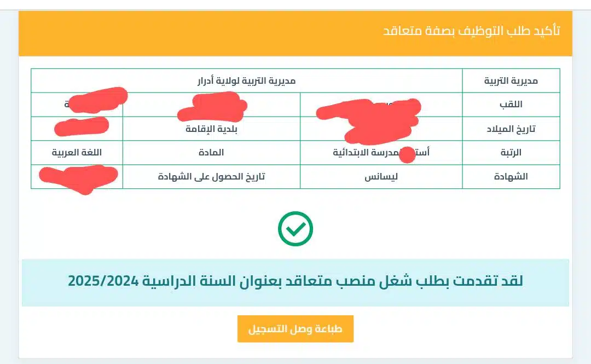Click the redacted certificate date value cell
The image size is (591, 364).
tap(77, 177)
